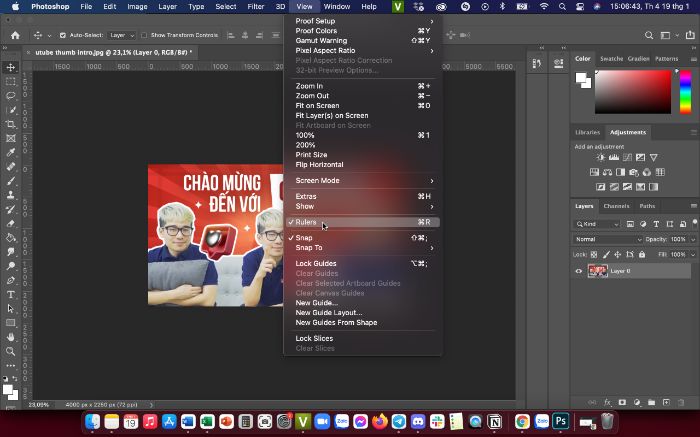Add a Color Balance adjustment
The width and height of the screenshot is (700, 437).
(x=607, y=172)
